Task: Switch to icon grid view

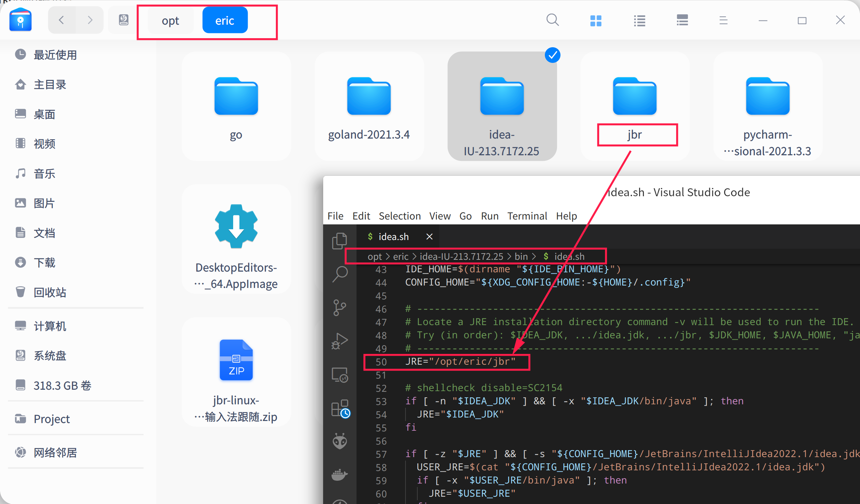Action: click(x=596, y=20)
